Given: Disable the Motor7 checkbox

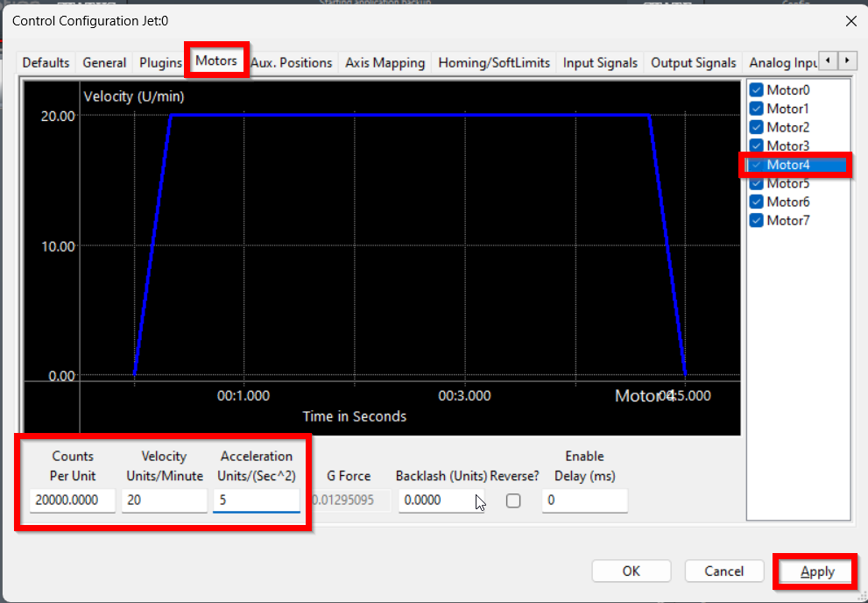Looking at the screenshot, I should (x=757, y=221).
